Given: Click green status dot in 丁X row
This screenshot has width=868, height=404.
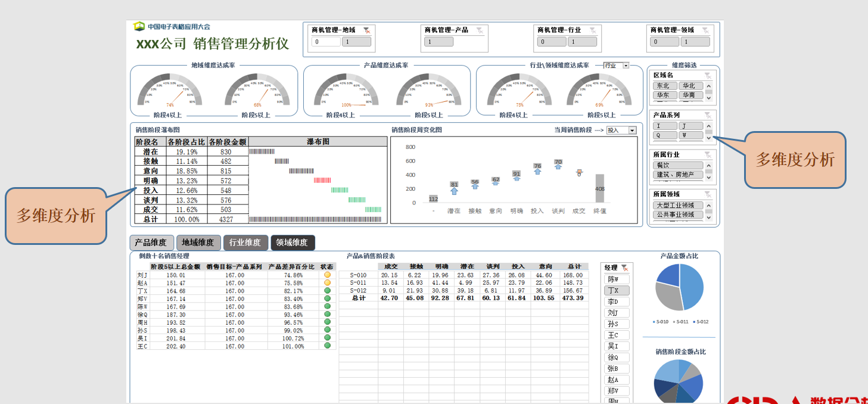Looking at the screenshot, I should tap(327, 291).
